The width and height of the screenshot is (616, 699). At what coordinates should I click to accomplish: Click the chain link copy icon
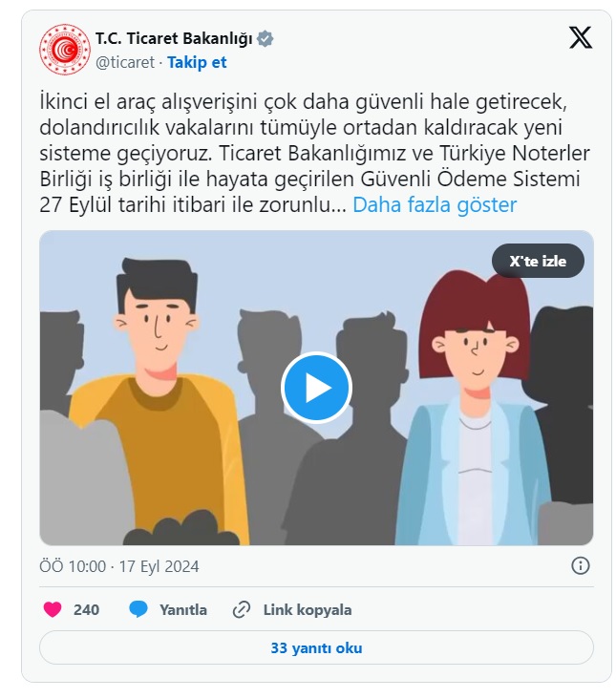(242, 609)
